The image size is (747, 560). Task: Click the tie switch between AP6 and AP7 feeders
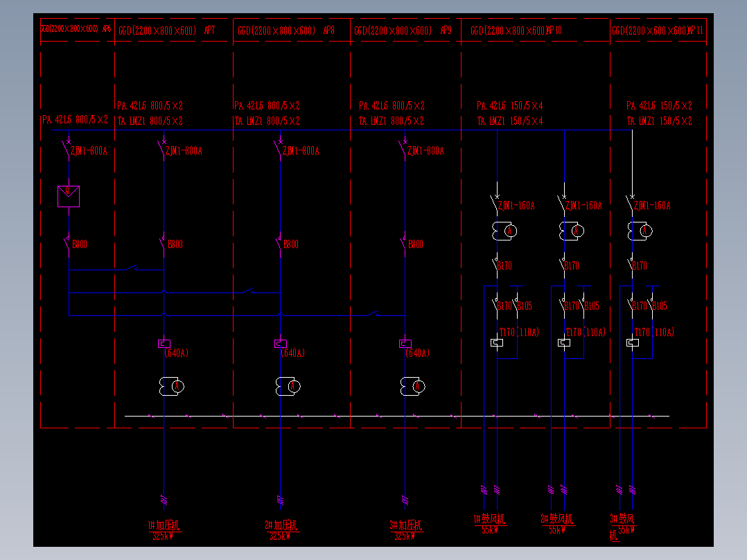point(132,268)
